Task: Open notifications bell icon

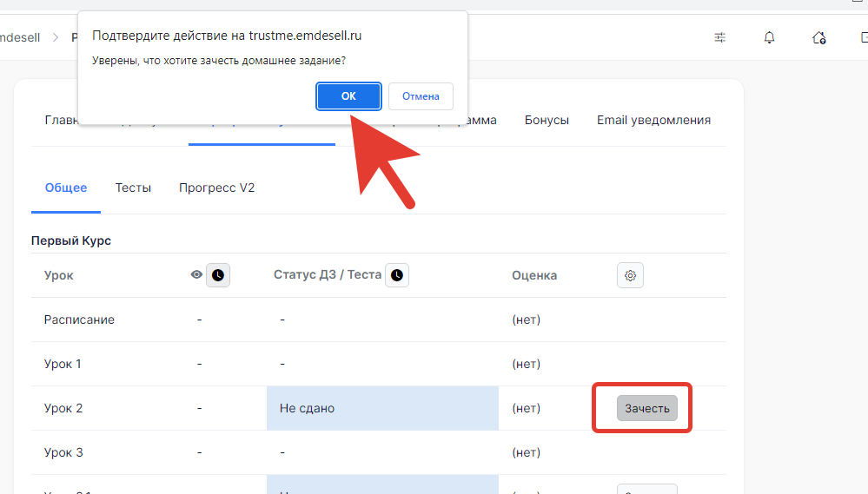Action: [769, 37]
